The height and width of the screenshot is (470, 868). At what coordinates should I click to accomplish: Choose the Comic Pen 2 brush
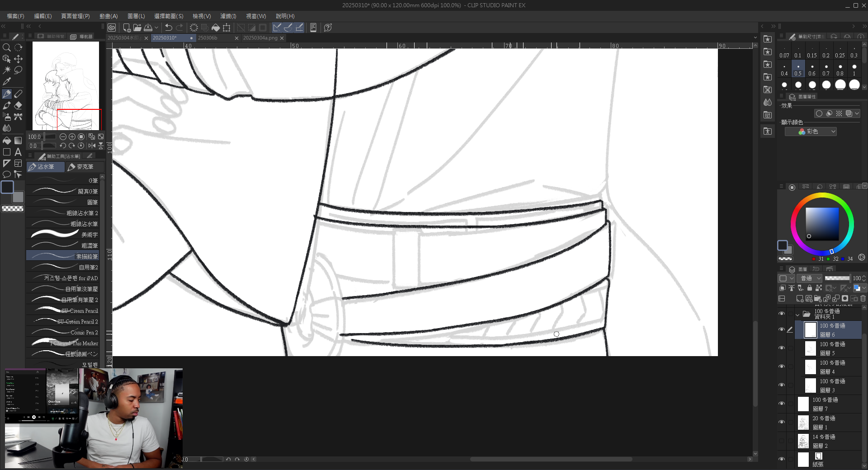[x=63, y=332]
